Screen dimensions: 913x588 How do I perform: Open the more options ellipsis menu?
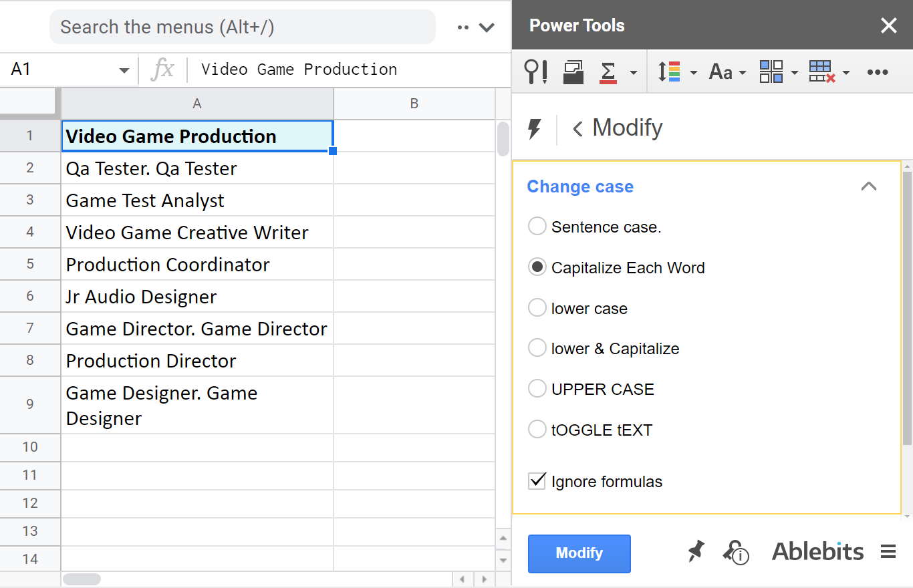[878, 71]
